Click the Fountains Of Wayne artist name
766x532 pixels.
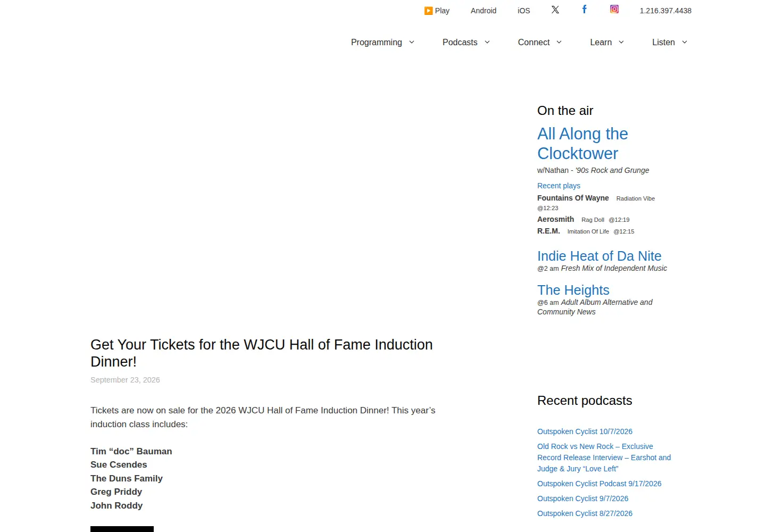click(x=573, y=198)
